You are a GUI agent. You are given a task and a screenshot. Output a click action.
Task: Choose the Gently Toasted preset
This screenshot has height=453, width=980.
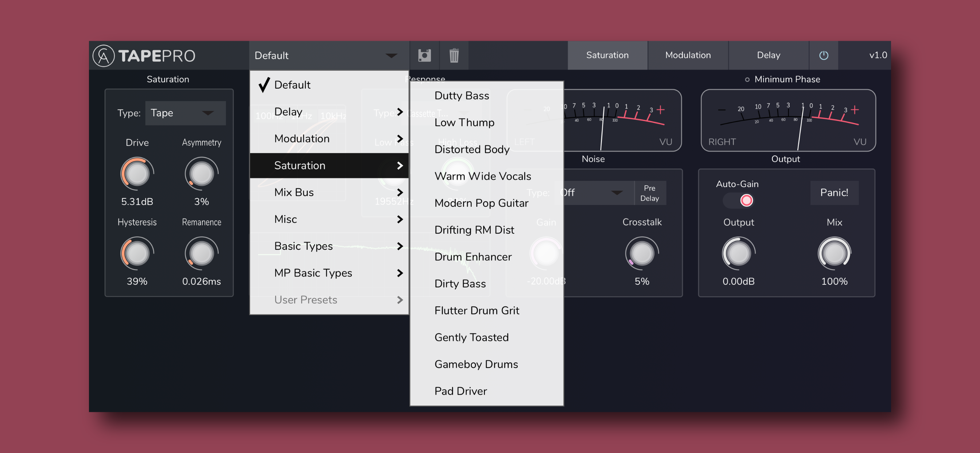tap(487, 338)
